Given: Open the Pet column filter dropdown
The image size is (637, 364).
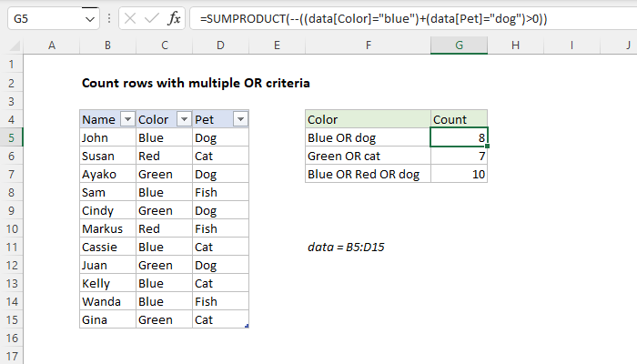Looking at the screenshot, I should coord(239,119).
